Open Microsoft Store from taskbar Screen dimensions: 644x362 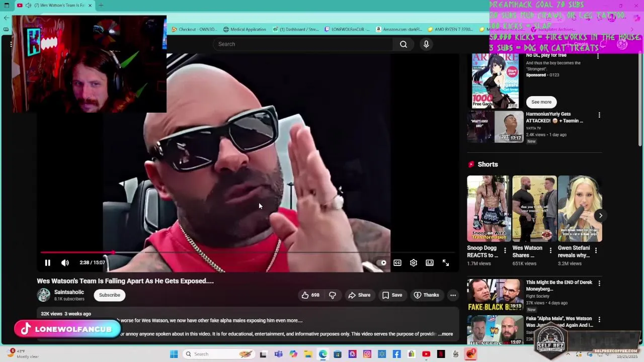[338, 354]
